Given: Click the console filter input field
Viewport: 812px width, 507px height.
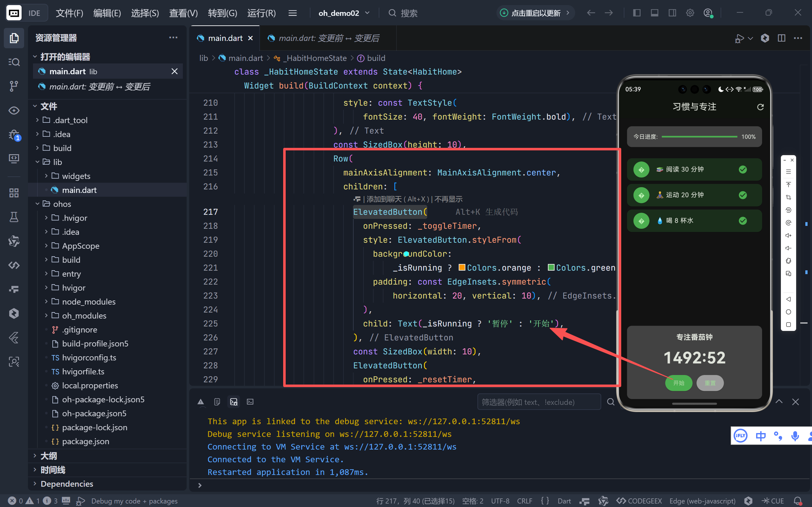Looking at the screenshot, I should tap(539, 402).
